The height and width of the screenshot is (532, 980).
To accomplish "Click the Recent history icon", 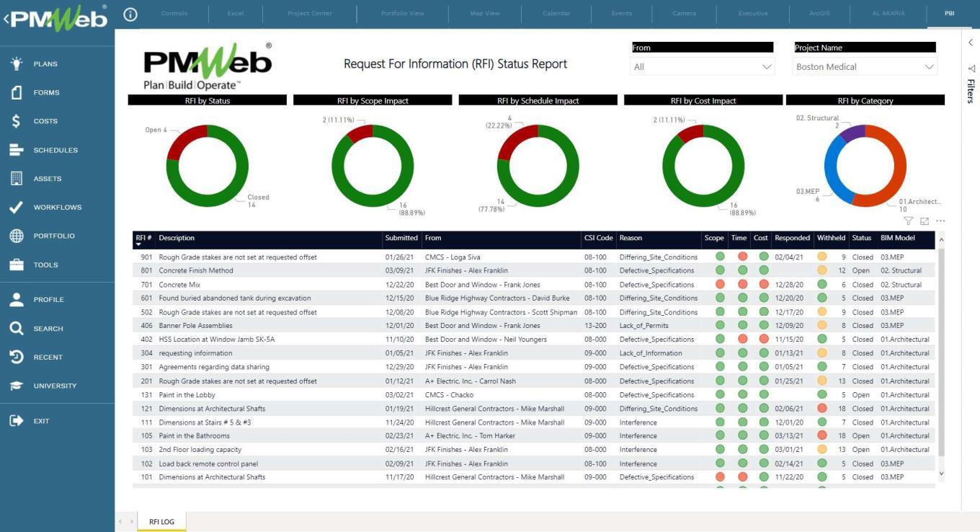I will pos(16,357).
